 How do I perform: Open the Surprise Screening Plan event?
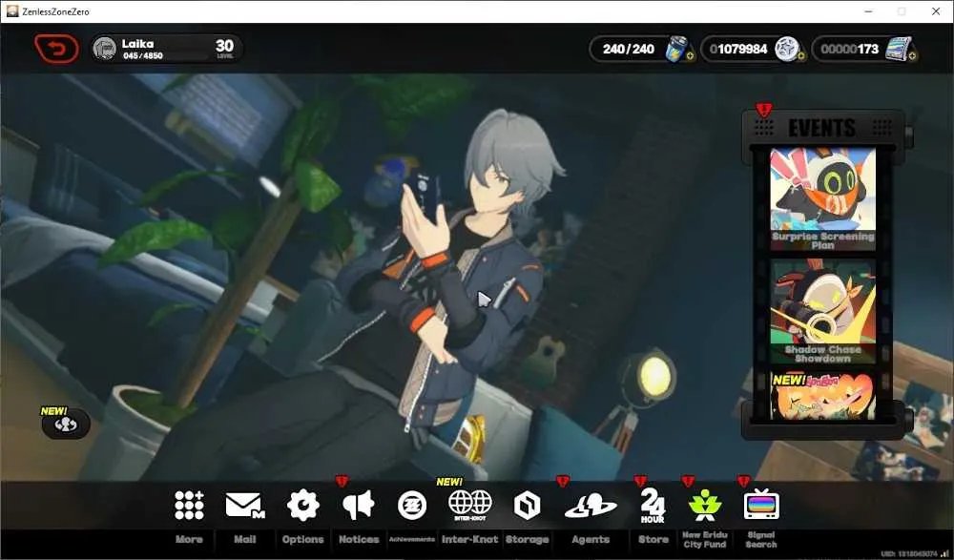click(822, 199)
